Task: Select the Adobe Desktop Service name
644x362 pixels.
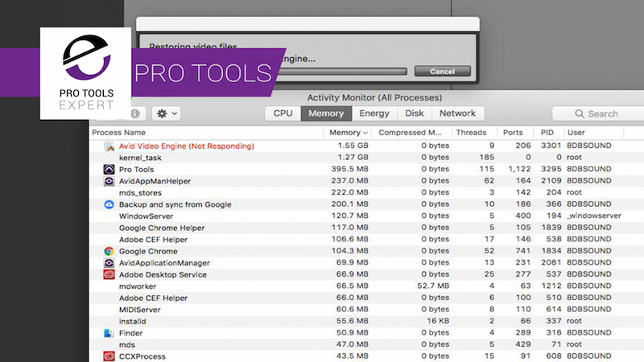Action: click(163, 274)
